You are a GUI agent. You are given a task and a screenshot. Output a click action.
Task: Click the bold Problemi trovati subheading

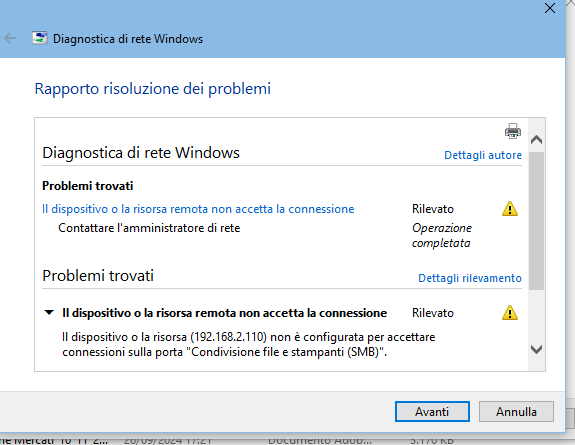click(x=88, y=186)
